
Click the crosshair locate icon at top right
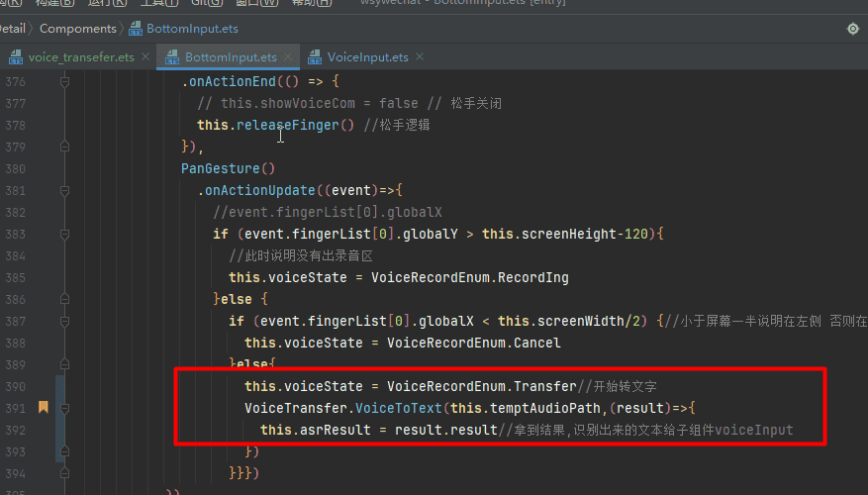853,30
